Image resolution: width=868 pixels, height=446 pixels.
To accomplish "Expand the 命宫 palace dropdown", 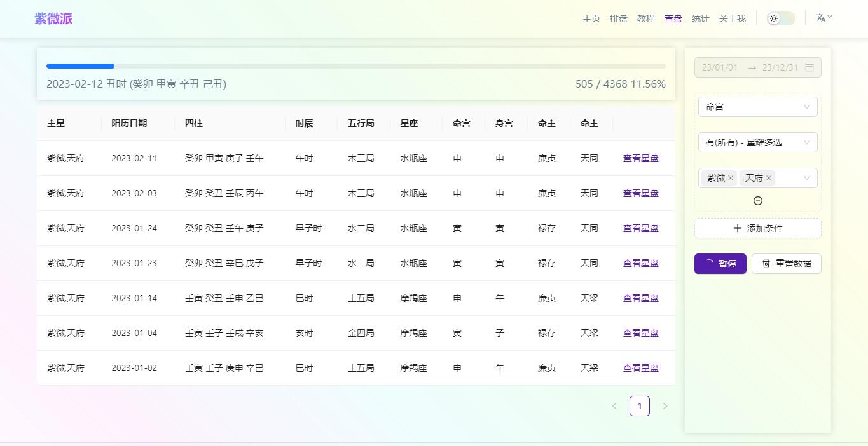I will pos(757,107).
